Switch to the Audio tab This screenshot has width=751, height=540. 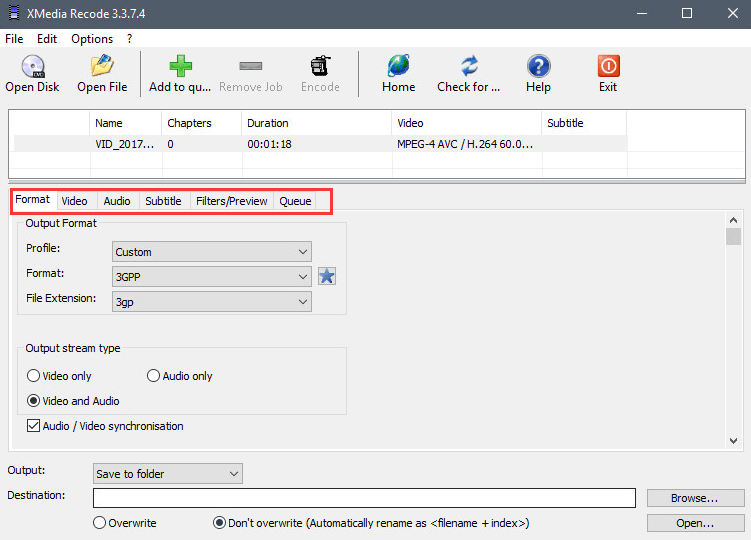point(117,201)
